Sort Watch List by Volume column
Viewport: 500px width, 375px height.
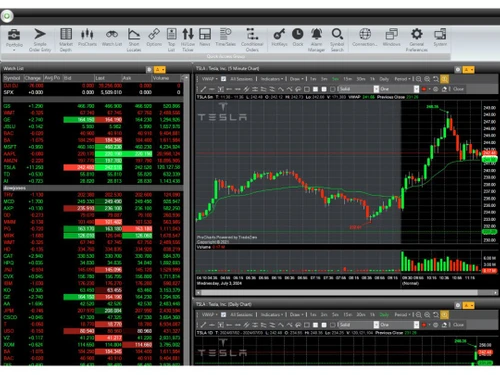click(165, 78)
